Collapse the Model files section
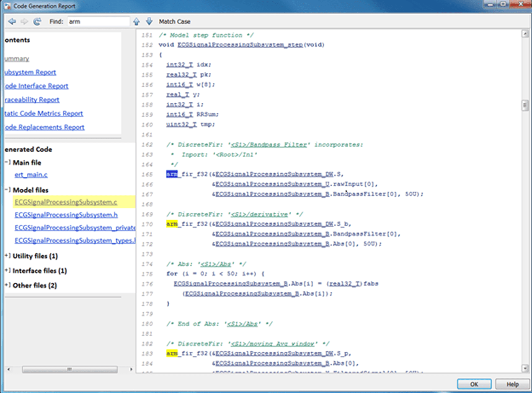 tap(8, 190)
